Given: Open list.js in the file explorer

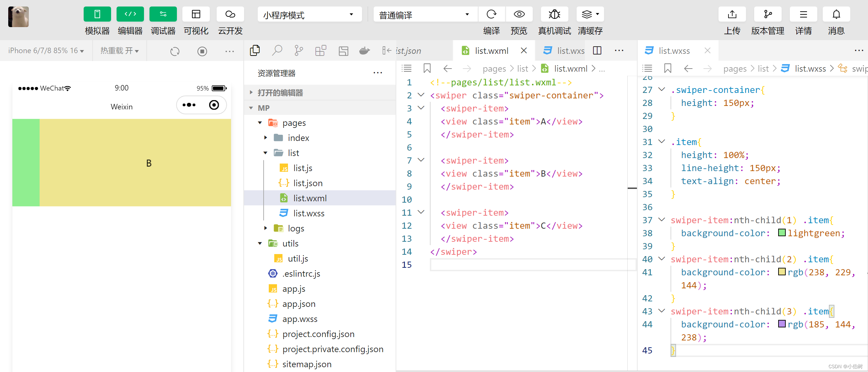Looking at the screenshot, I should pos(302,168).
